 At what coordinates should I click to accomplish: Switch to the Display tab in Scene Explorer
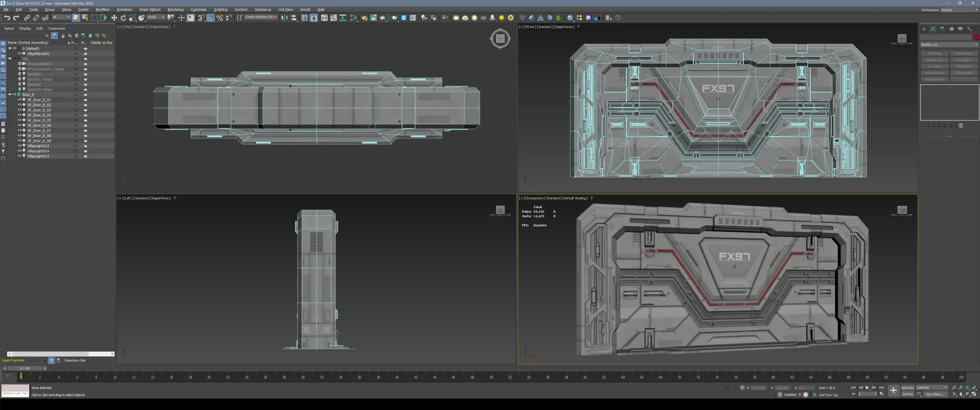pos(25,28)
